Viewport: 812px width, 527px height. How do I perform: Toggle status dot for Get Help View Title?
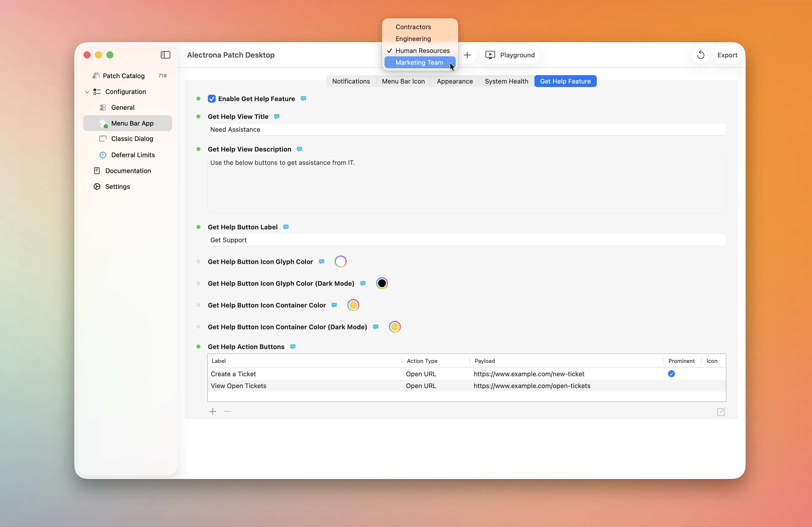(198, 117)
